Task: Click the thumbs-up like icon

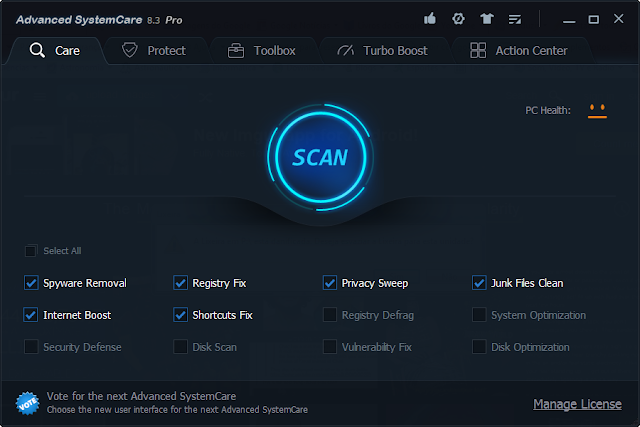Action: point(430,18)
